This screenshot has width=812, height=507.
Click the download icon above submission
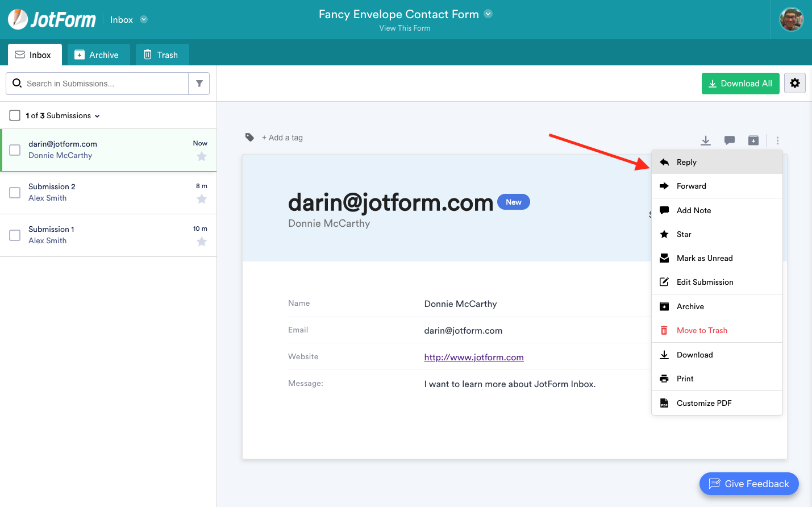(706, 140)
